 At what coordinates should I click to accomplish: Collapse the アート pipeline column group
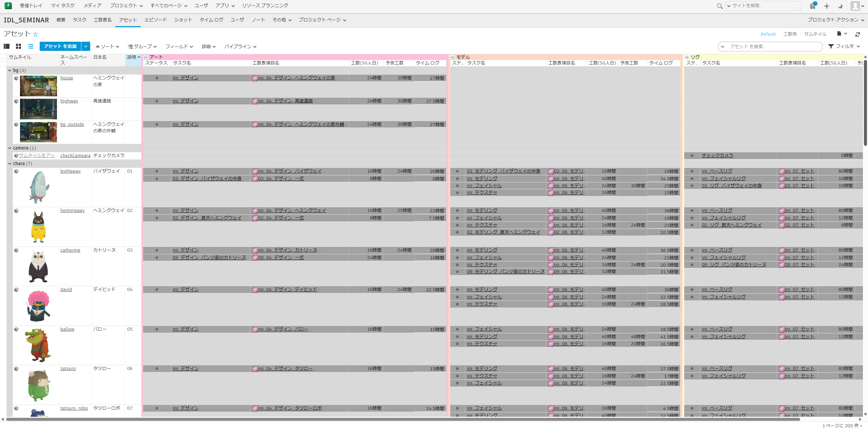coord(146,57)
